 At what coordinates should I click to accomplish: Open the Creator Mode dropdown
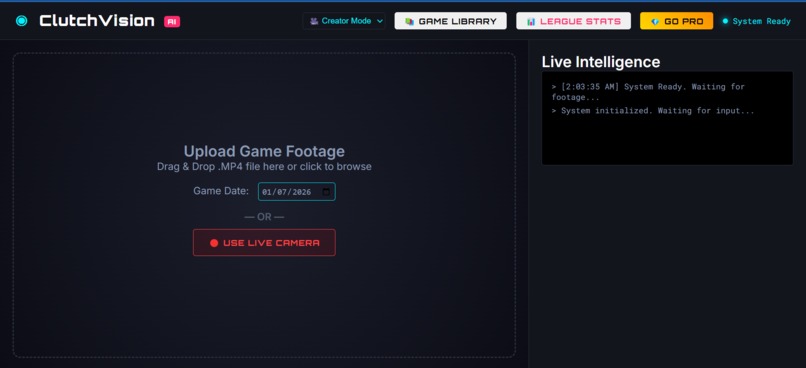click(x=344, y=21)
